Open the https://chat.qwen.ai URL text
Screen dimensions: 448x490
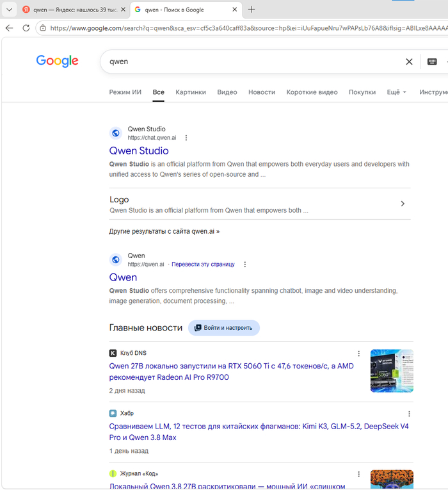[x=152, y=138]
